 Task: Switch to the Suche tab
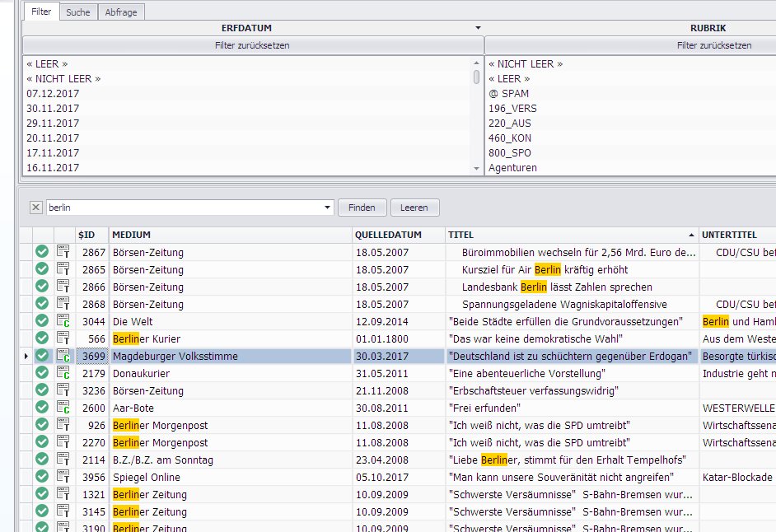78,12
